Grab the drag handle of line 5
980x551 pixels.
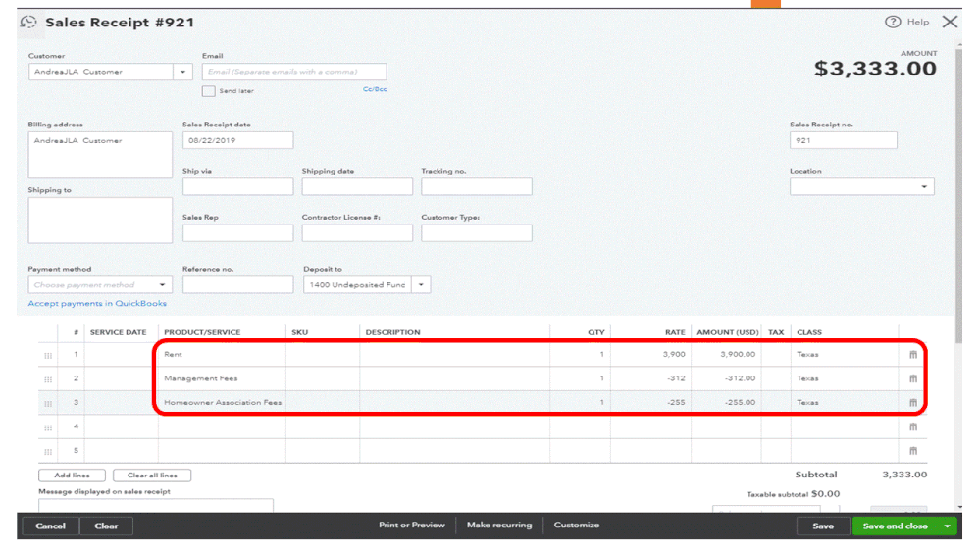tap(48, 452)
